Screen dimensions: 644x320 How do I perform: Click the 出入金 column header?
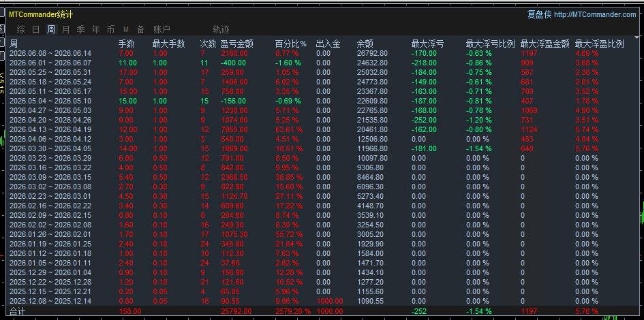pyautogui.click(x=328, y=44)
